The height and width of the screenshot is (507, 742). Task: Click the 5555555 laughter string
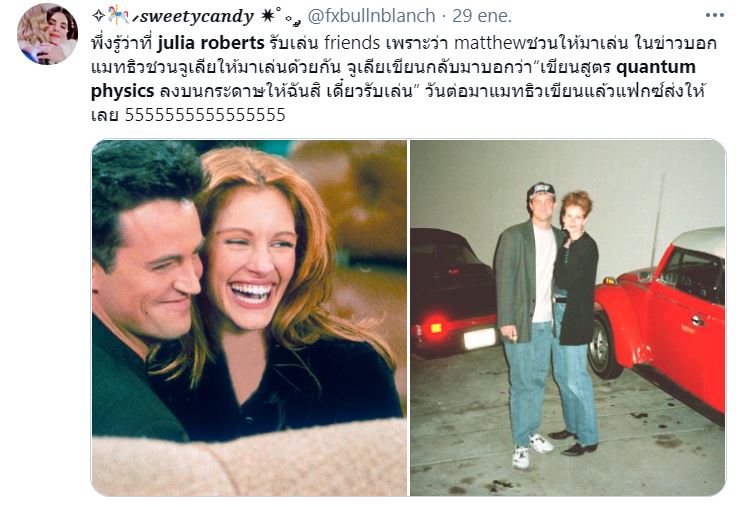coord(205,115)
